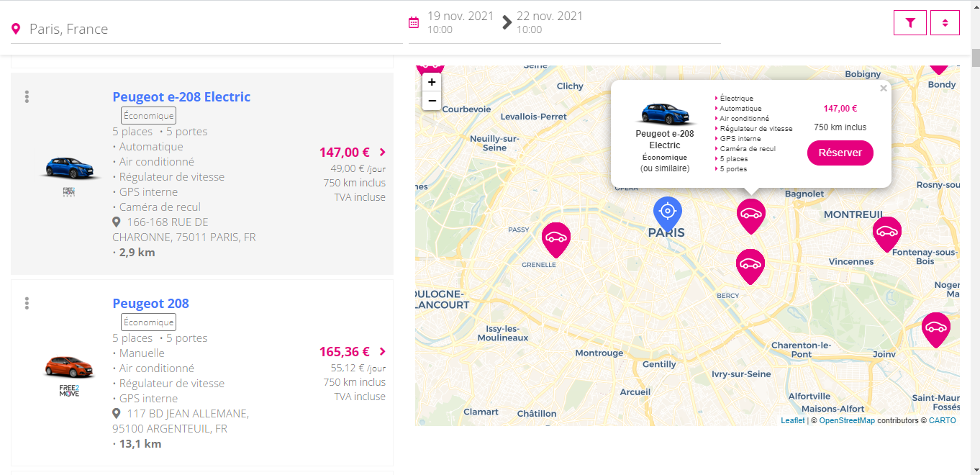The height and width of the screenshot is (475, 980).
Task: Open the Peugeot e-208 Electric listing title
Action: [x=181, y=96]
